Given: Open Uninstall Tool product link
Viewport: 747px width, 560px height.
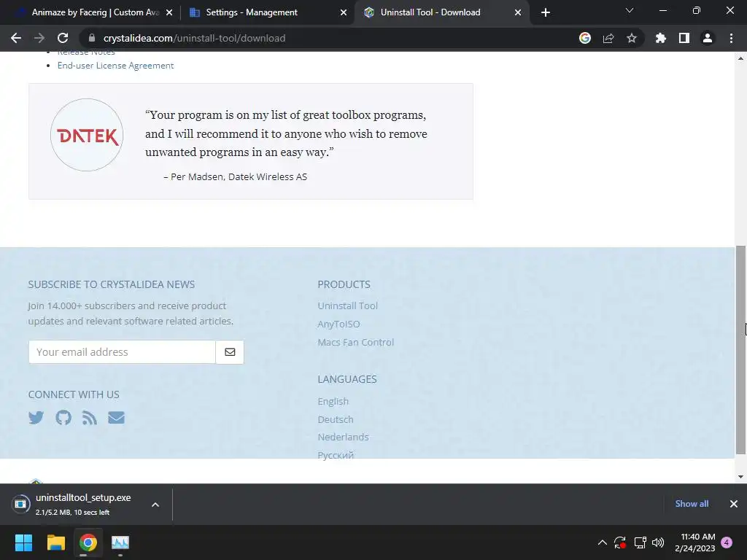Looking at the screenshot, I should 348,306.
